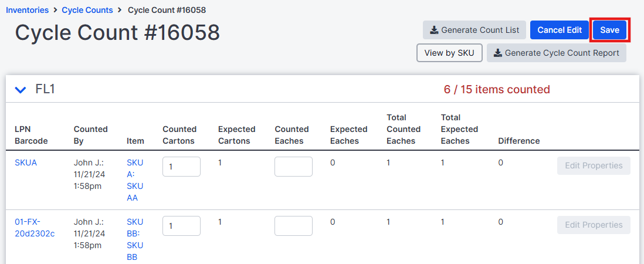The height and width of the screenshot is (264, 644).
Task: Click the Generate Count List download icon
Action: pos(433,30)
